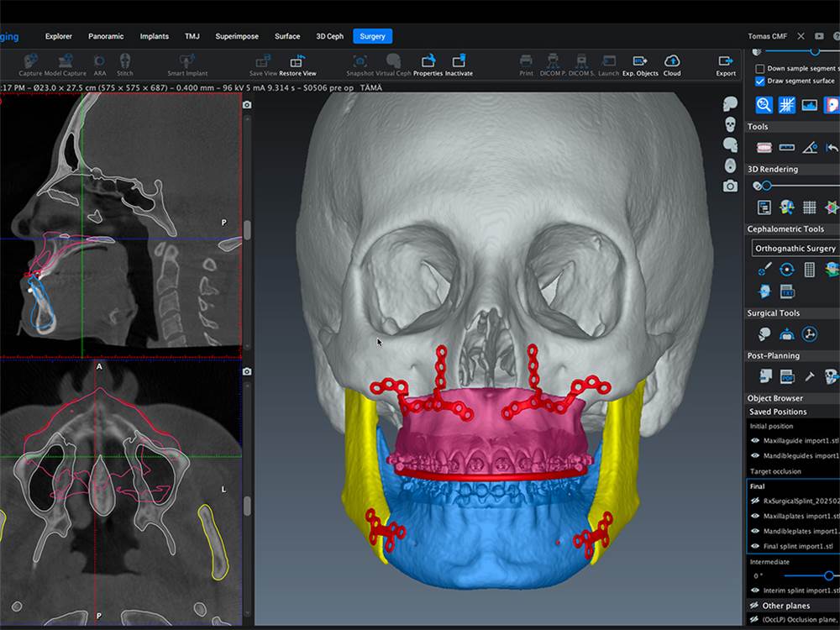Viewport: 840px width, 630px height.
Task: Click the sagittal view camera capture icon
Action: (x=247, y=105)
